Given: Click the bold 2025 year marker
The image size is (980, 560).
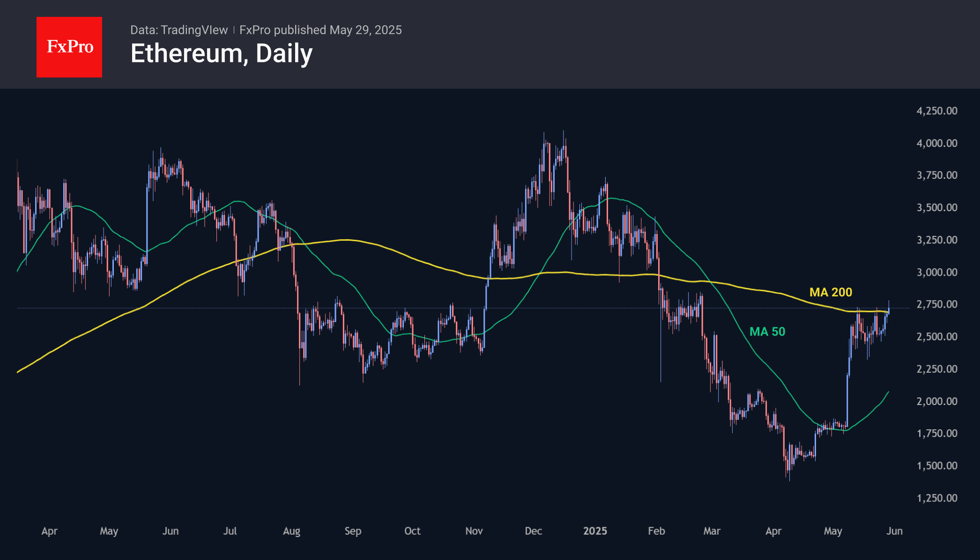Looking at the screenshot, I should 595,531.
